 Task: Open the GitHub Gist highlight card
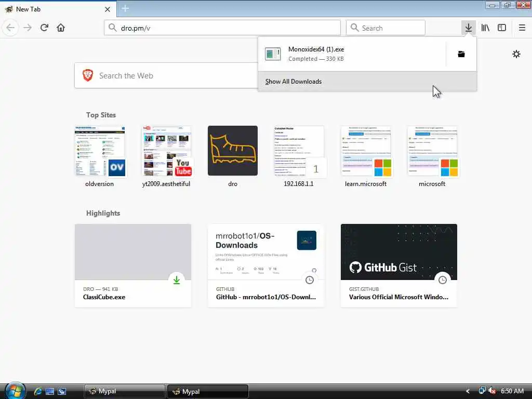[399, 265]
